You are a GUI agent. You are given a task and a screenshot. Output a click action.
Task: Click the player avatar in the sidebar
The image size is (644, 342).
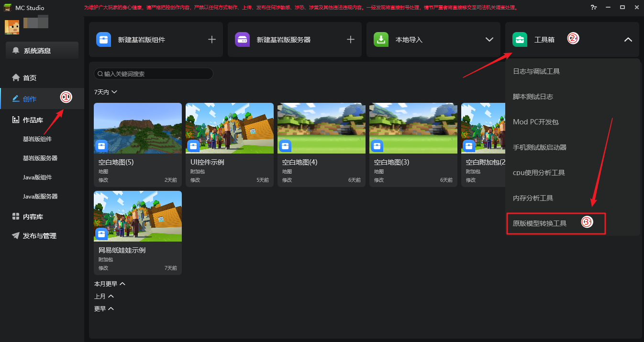[x=12, y=27]
